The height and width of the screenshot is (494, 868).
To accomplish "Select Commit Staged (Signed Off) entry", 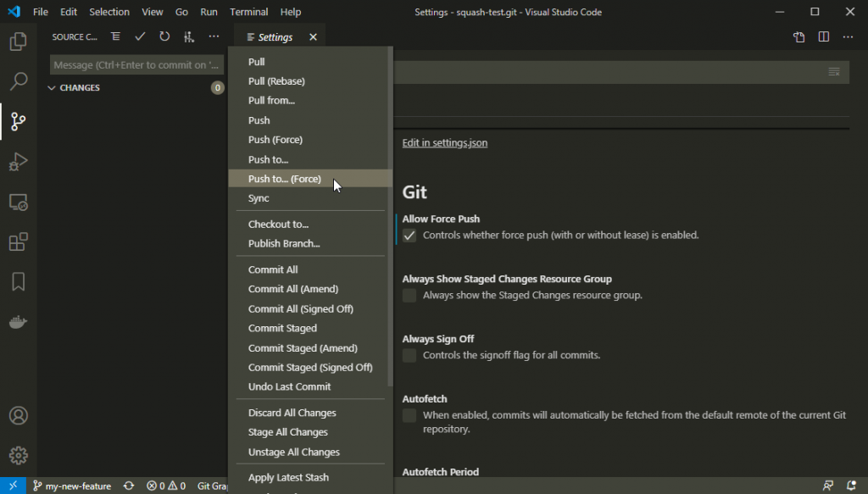I will [x=310, y=367].
